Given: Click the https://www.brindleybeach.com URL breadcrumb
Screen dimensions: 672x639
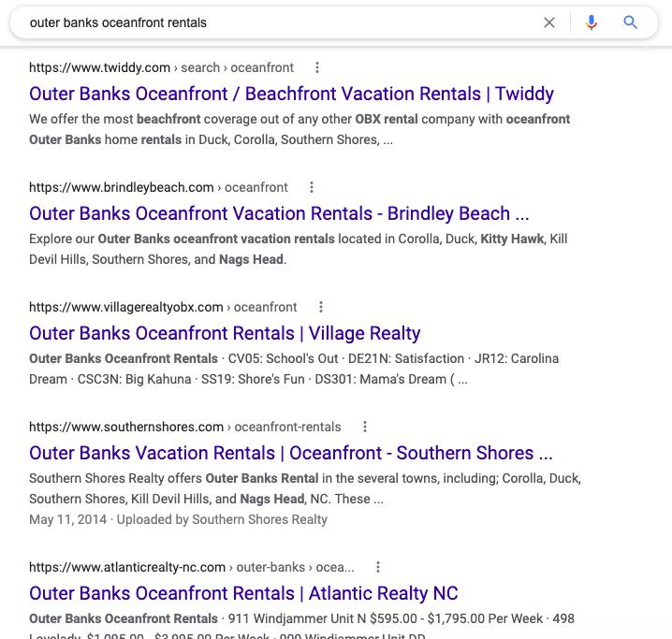Looking at the screenshot, I should (x=122, y=187).
